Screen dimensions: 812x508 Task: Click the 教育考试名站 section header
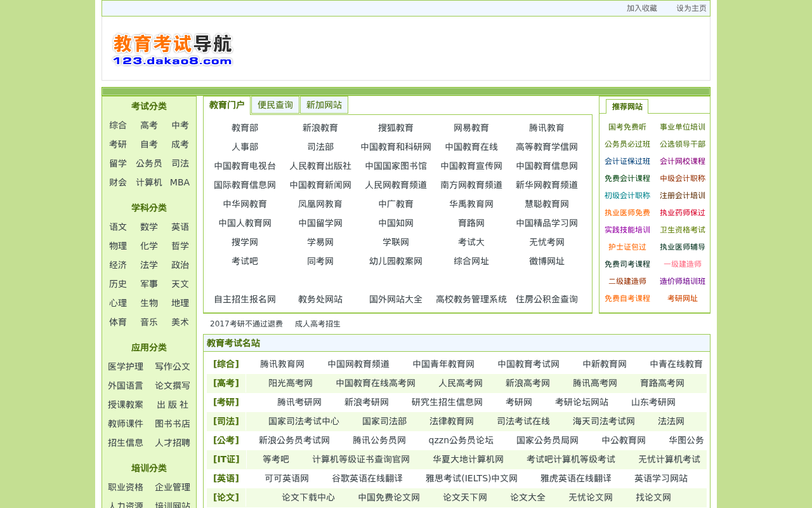[233, 344]
